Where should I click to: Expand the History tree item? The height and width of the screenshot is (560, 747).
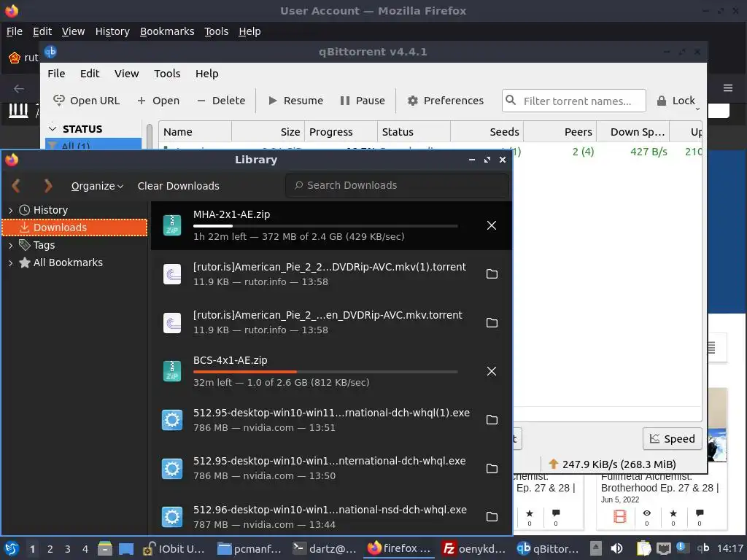coord(10,210)
